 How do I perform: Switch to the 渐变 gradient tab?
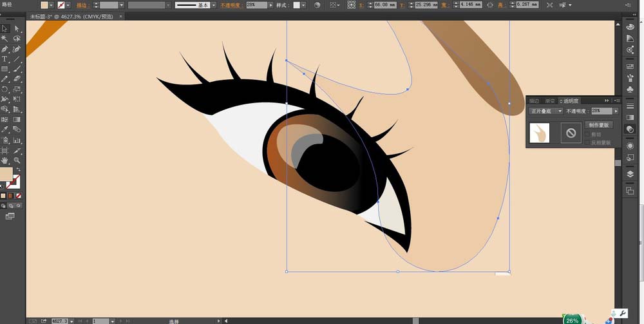tap(549, 100)
